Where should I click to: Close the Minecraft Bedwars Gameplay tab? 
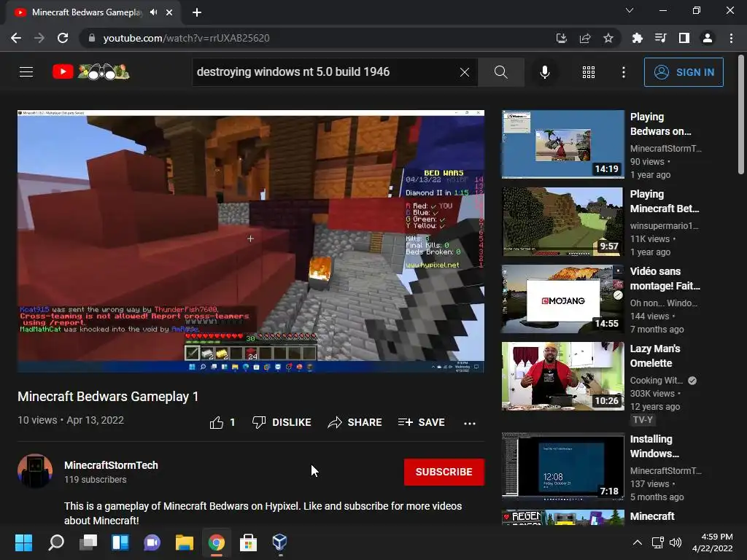(169, 13)
